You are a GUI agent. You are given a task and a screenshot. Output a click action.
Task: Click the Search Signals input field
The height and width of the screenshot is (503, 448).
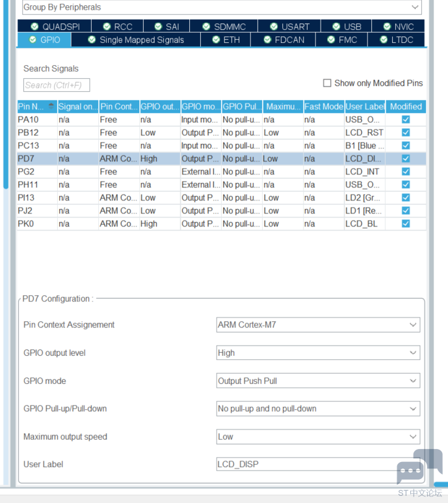57,85
